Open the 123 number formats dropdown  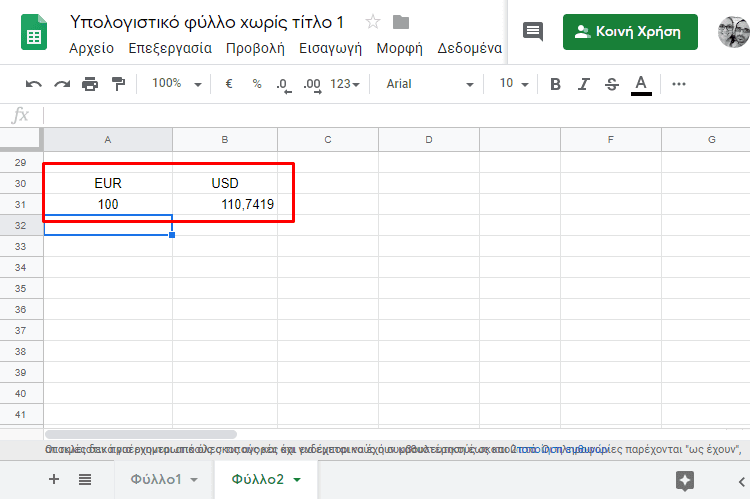coord(345,84)
